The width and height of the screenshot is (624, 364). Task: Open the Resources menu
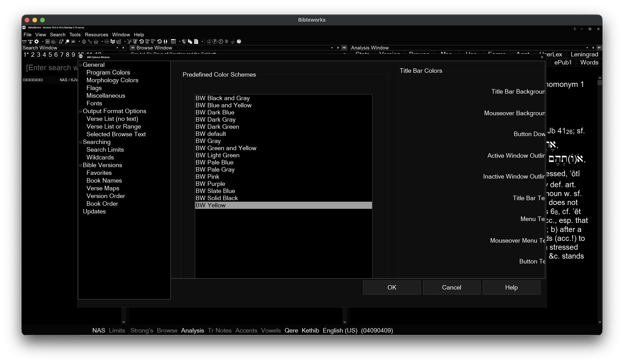(x=97, y=35)
